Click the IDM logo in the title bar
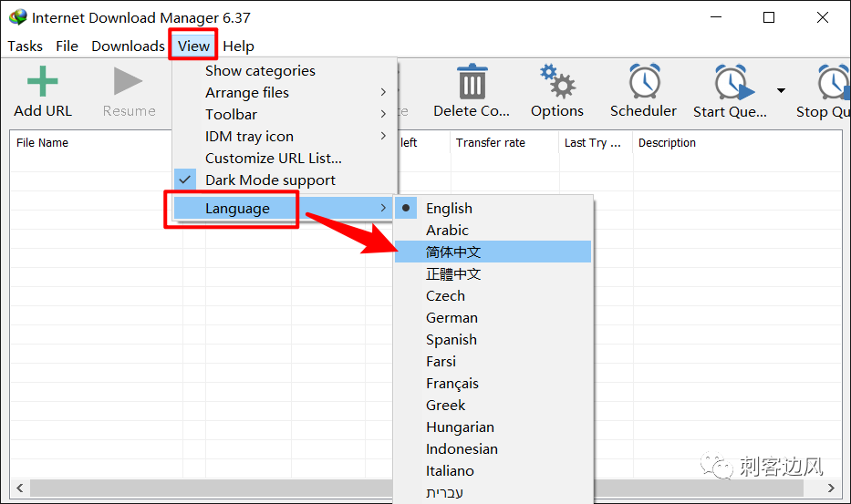851x504 pixels. click(18, 17)
